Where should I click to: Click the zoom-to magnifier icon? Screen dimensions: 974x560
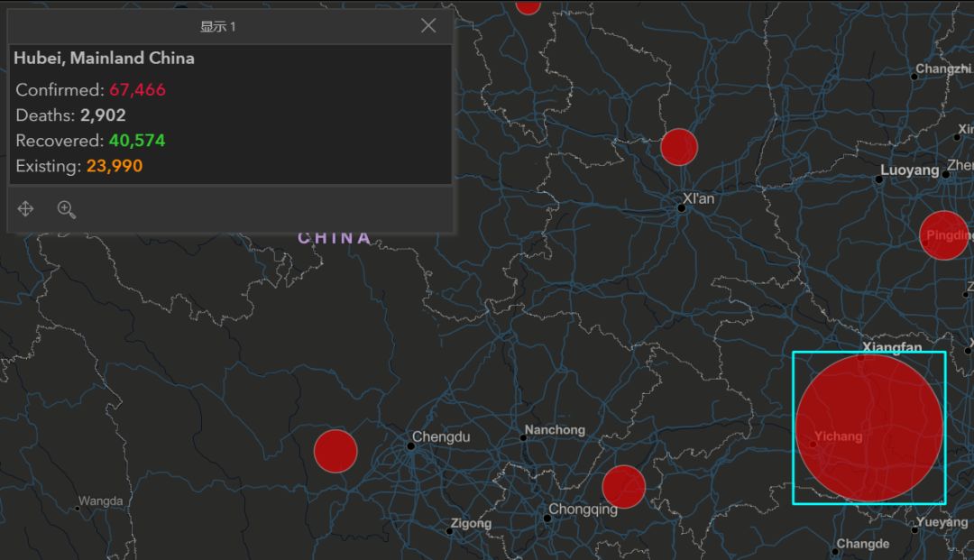pyautogui.click(x=66, y=209)
